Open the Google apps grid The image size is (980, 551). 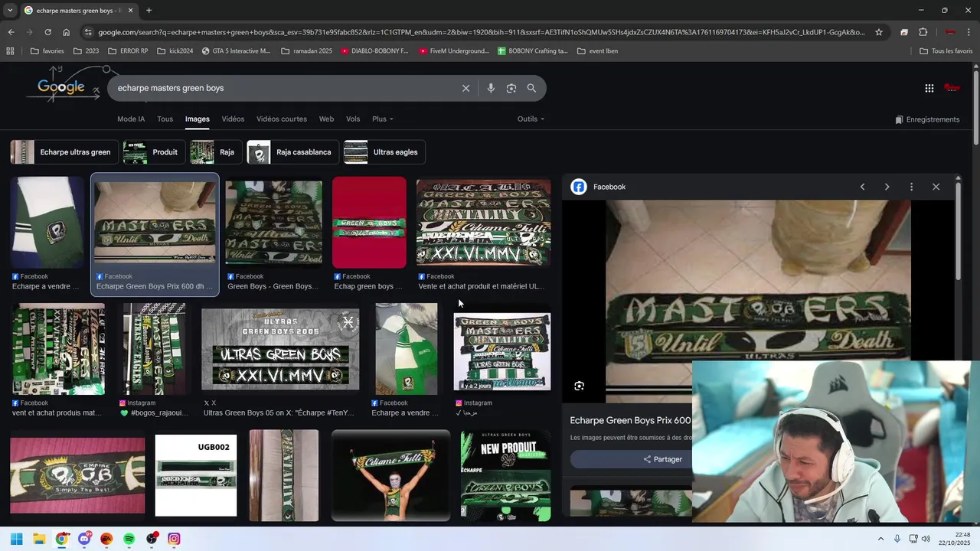click(x=929, y=88)
